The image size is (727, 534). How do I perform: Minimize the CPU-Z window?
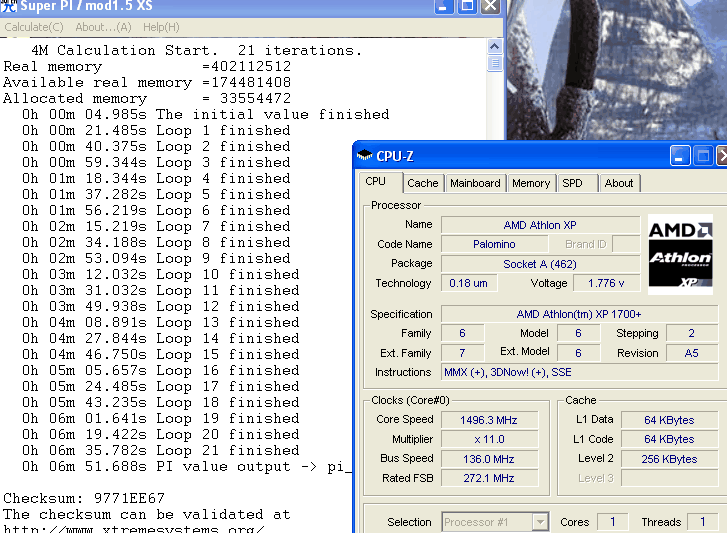pos(679,156)
